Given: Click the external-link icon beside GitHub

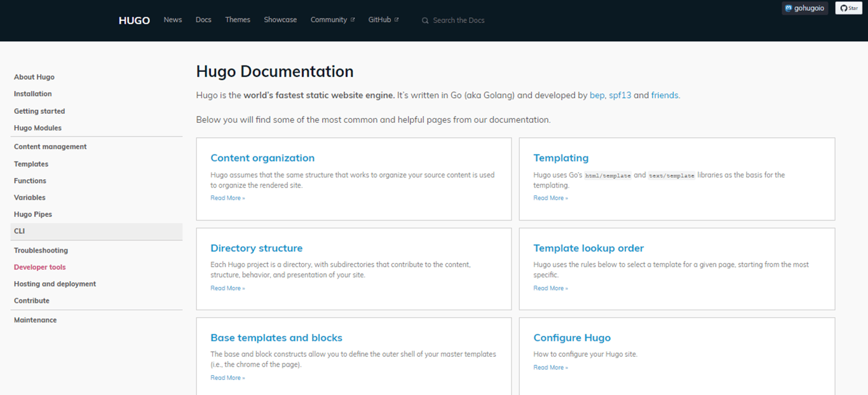Looking at the screenshot, I should [397, 20].
